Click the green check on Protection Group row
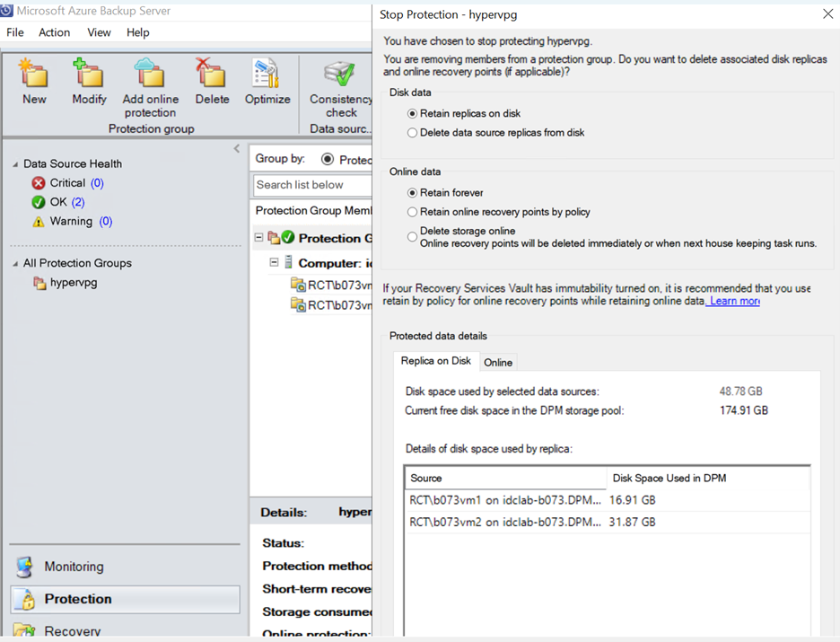Image resolution: width=840 pixels, height=642 pixels. tap(288, 237)
